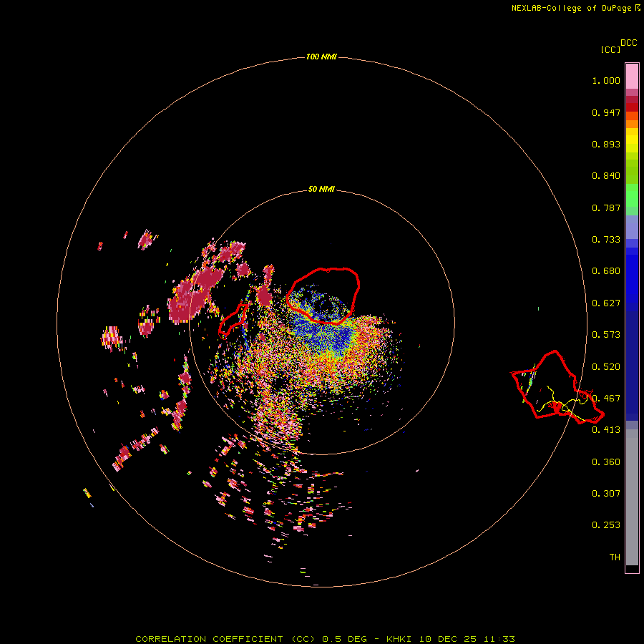
Task: Click the 0.573 scale value
Action: 606,335
